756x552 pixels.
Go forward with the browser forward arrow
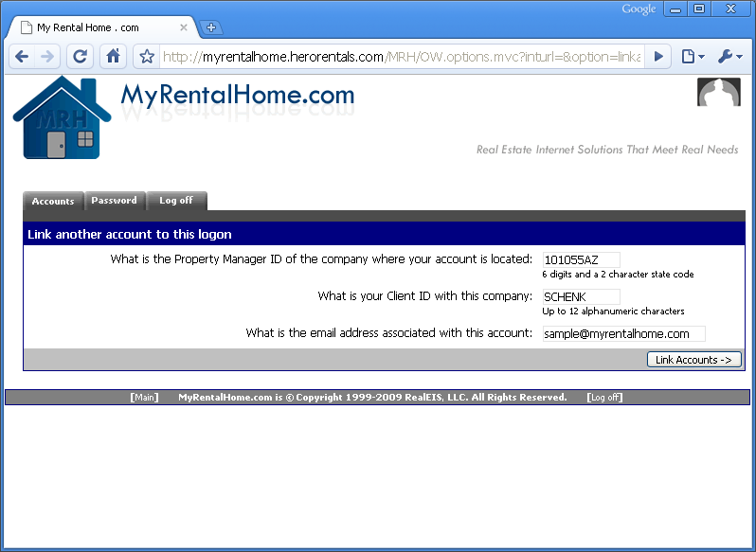point(47,57)
